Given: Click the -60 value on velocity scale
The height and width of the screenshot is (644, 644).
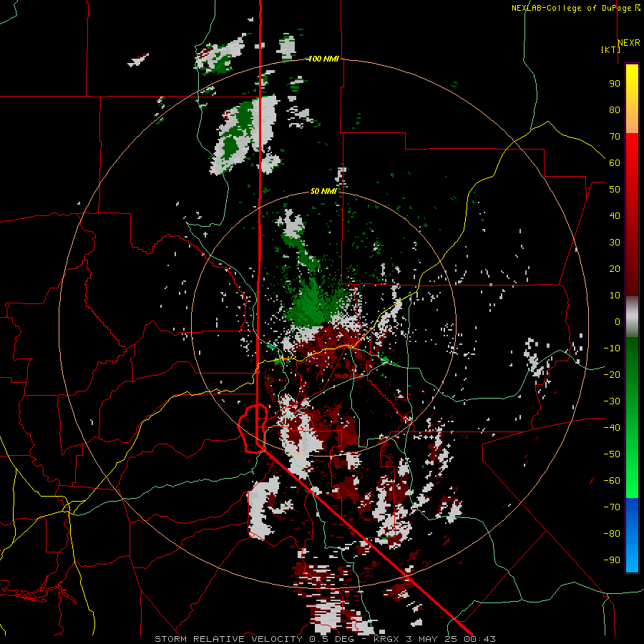Looking at the screenshot, I should coord(612,481).
